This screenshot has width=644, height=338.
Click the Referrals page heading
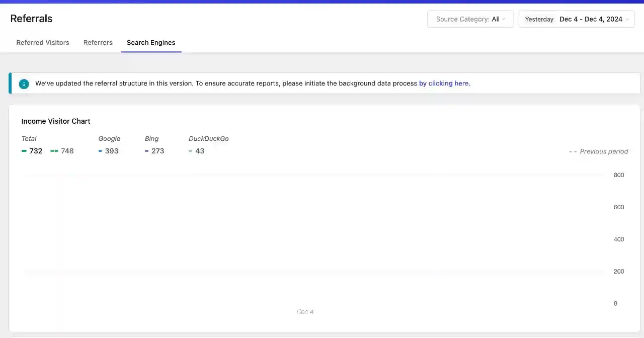pyautogui.click(x=31, y=19)
